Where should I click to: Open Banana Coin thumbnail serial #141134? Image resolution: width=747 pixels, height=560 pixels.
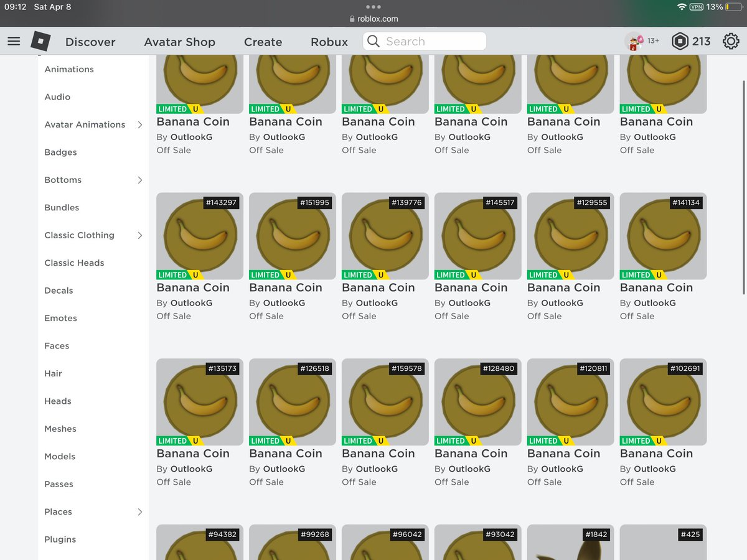point(663,236)
